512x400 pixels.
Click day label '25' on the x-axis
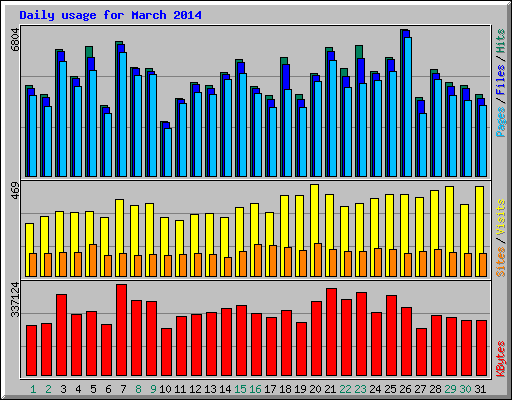point(390,389)
